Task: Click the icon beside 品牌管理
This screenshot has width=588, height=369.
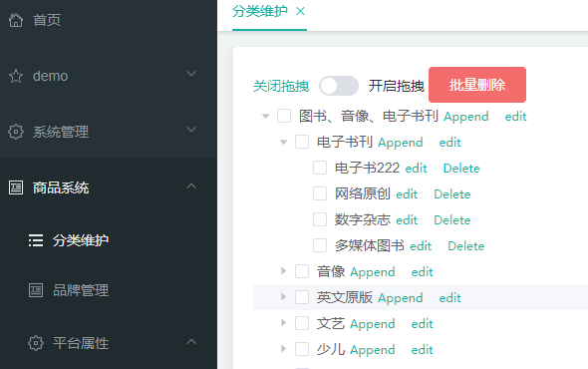Action: 36,290
